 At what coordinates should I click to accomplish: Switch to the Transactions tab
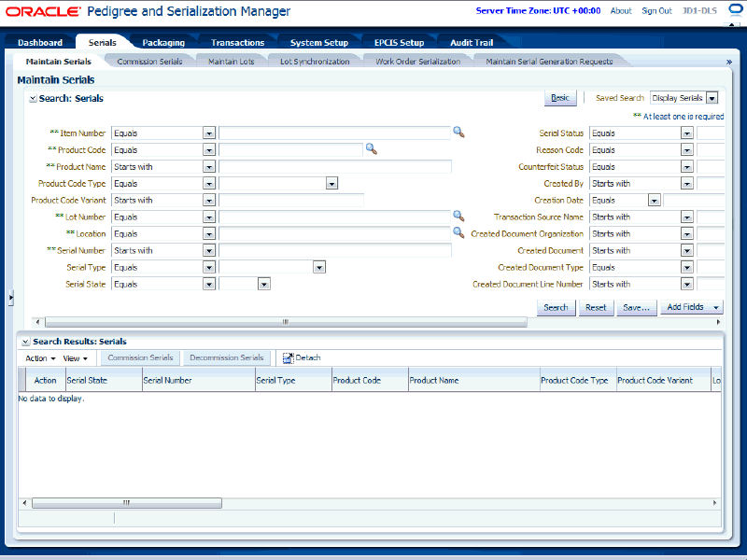point(237,42)
